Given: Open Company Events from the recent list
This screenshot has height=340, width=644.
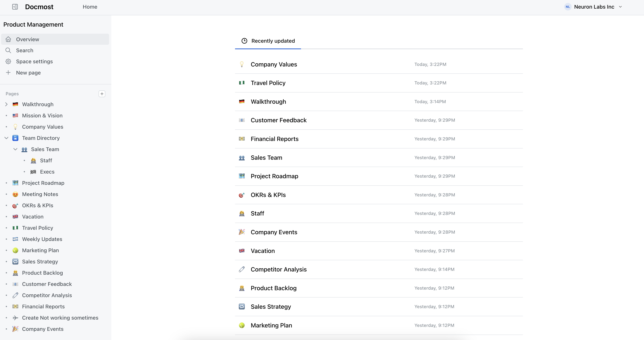Looking at the screenshot, I should 379,232.
